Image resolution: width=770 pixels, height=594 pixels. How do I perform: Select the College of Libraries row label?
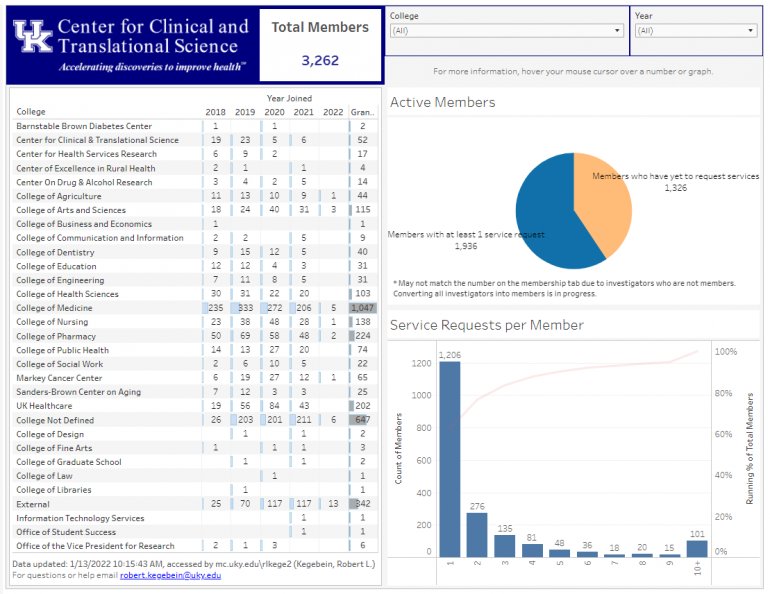pyautogui.click(x=54, y=490)
